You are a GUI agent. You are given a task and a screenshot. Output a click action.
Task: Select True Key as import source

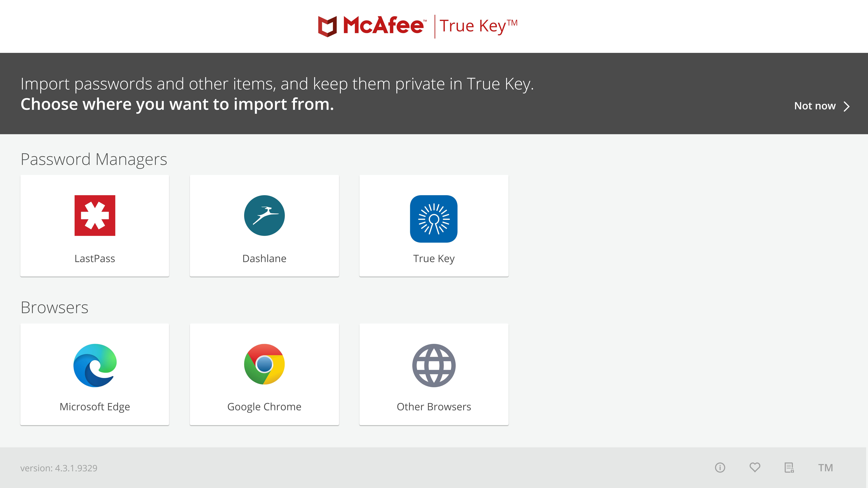point(434,225)
